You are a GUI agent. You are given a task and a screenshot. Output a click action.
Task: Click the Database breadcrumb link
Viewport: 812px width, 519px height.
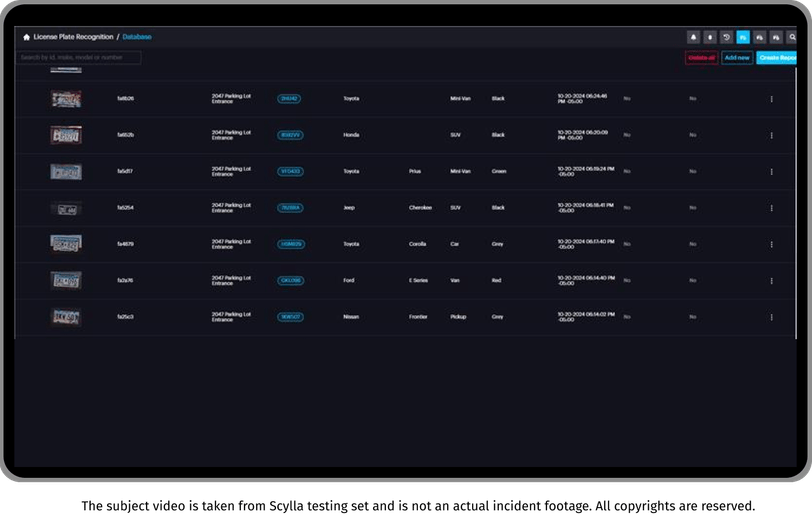tap(137, 37)
